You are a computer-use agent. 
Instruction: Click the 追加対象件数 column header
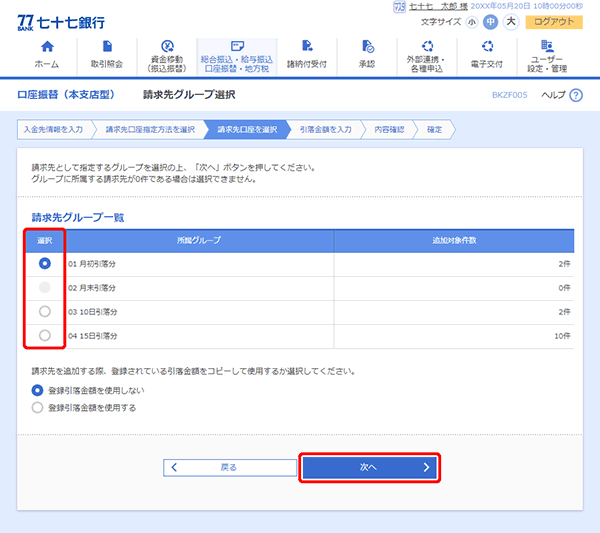pyautogui.click(x=454, y=241)
